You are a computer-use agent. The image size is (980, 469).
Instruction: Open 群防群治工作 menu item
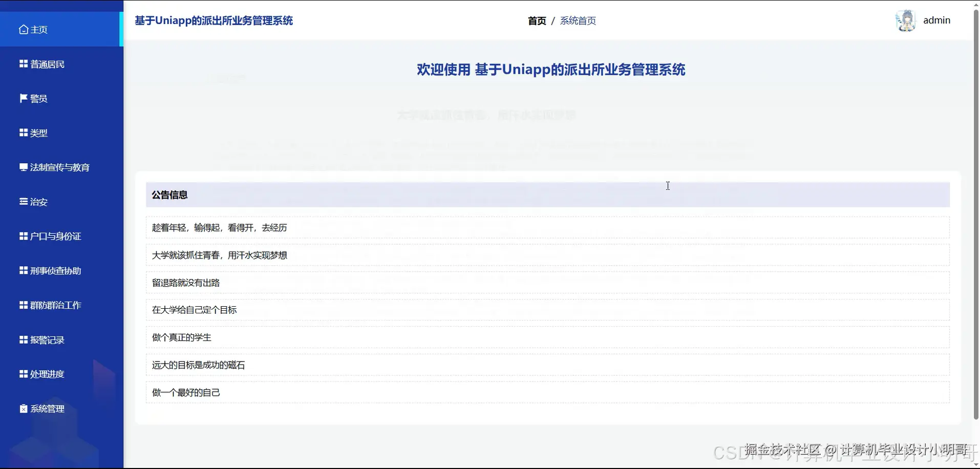click(x=61, y=305)
